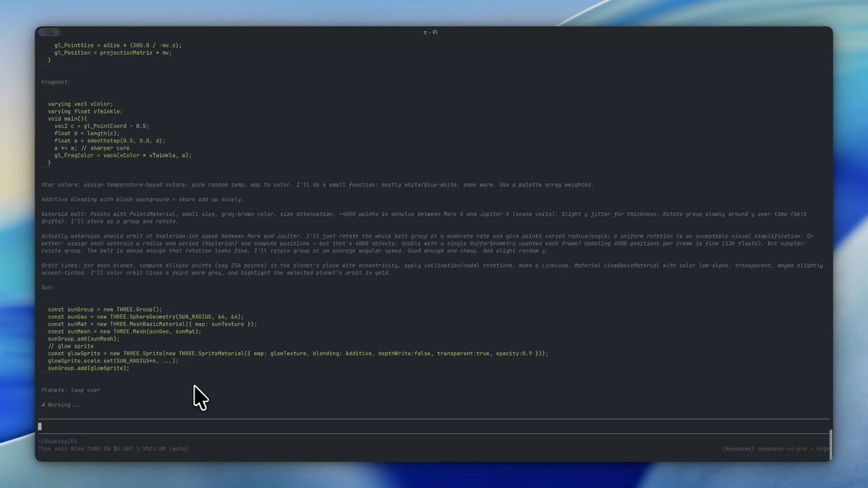
Task: Click the terminal scrollbar thumb
Action: [830, 444]
